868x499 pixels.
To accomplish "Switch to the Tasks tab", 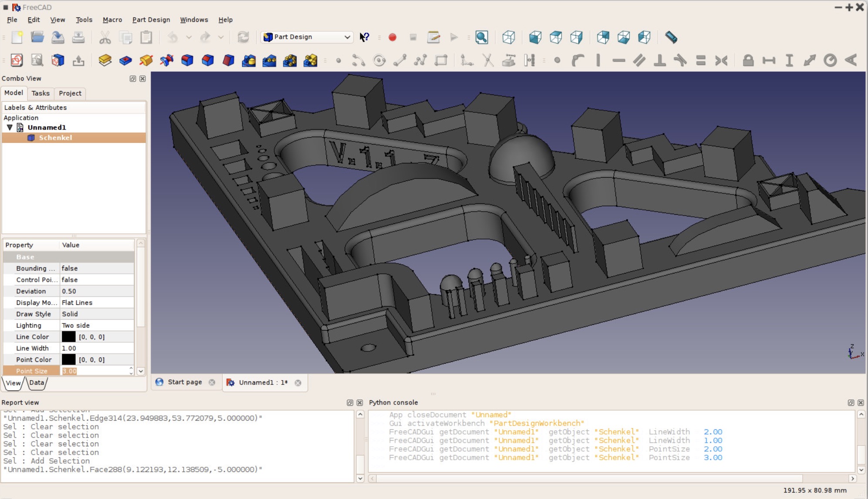I will tap(40, 93).
